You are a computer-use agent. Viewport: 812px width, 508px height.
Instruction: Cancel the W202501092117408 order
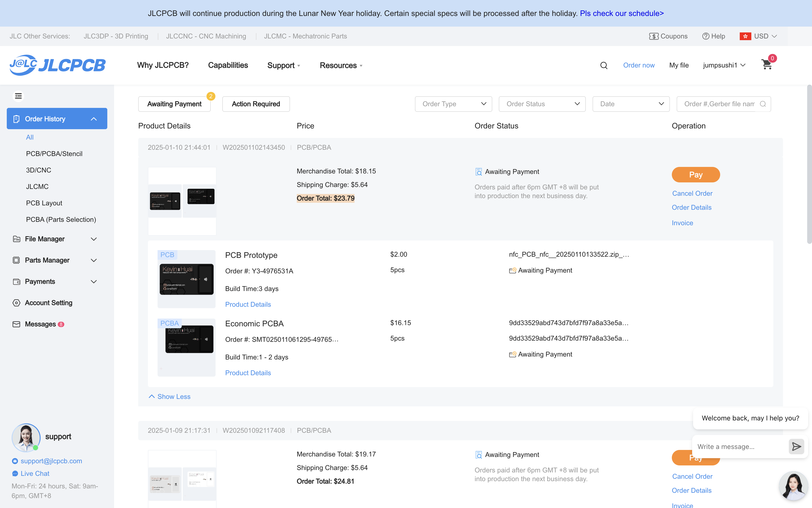[x=692, y=476]
